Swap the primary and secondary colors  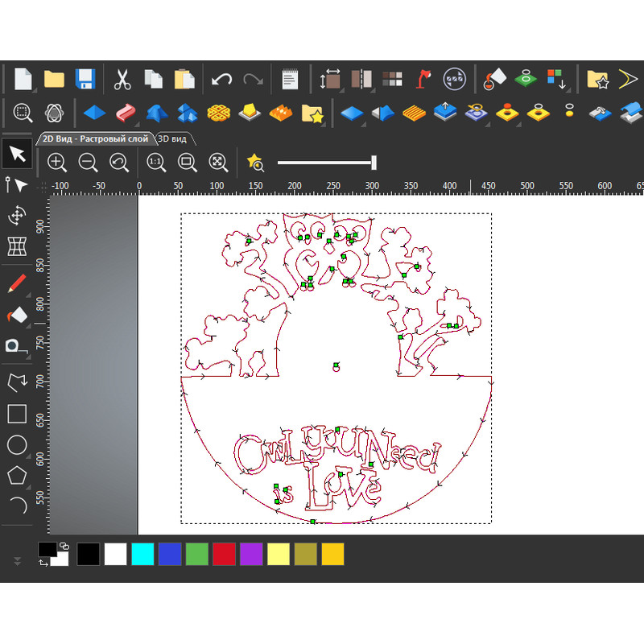tap(65, 545)
